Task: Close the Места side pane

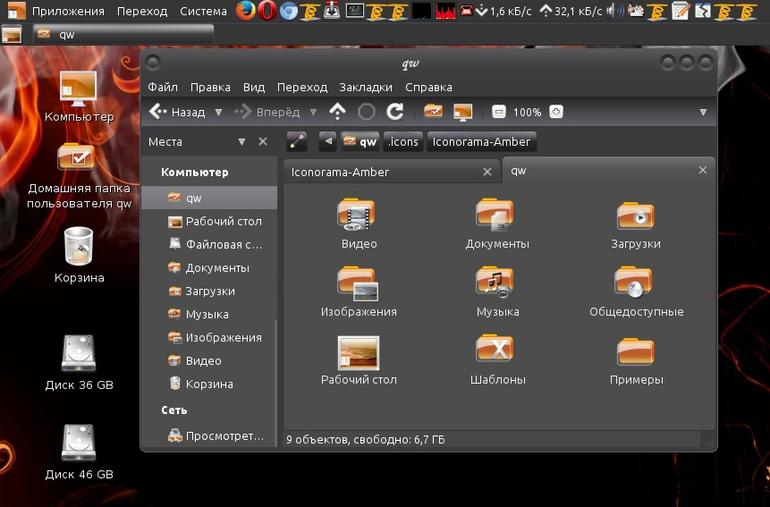Action: point(263,141)
